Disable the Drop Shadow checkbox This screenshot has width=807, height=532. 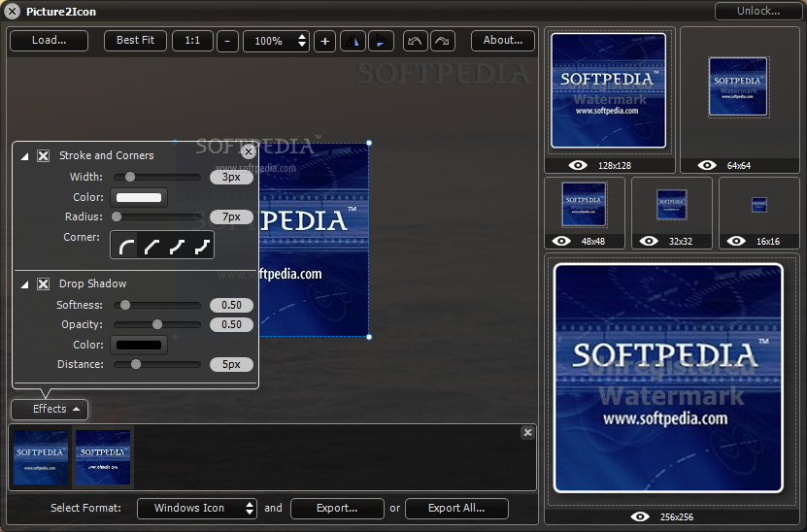pos(44,284)
